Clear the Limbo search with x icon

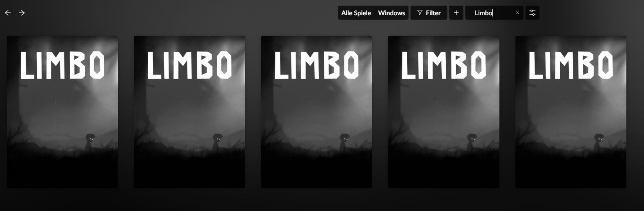point(517,13)
